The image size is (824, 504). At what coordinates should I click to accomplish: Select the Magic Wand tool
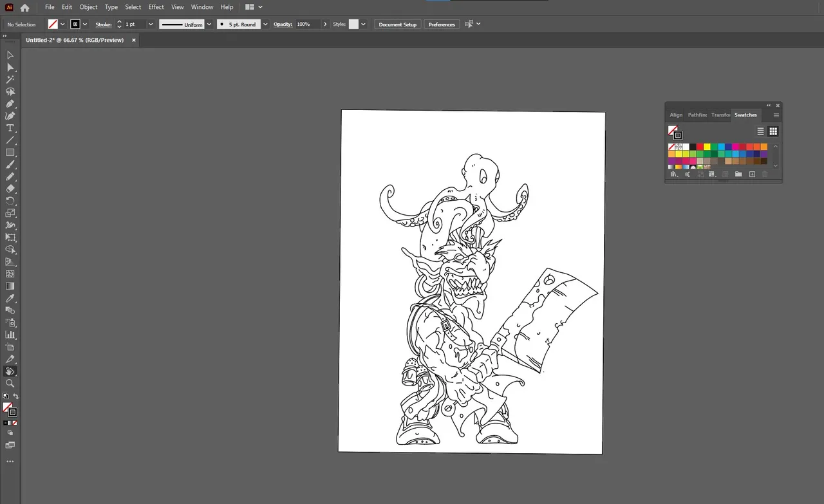point(10,80)
